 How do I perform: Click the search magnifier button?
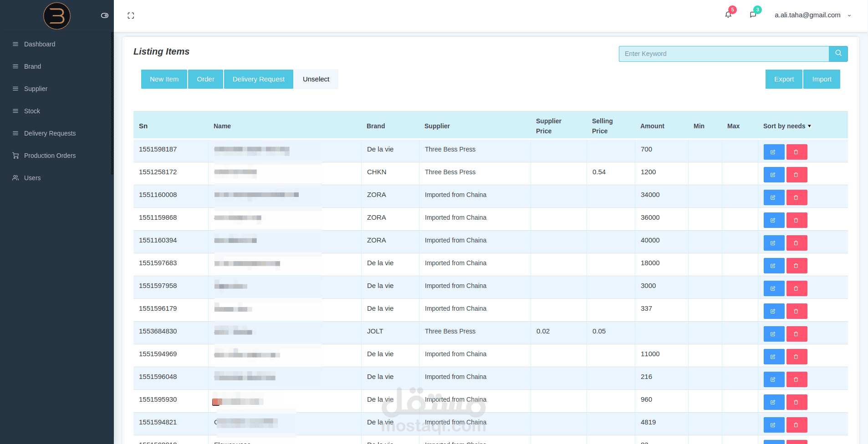point(838,54)
